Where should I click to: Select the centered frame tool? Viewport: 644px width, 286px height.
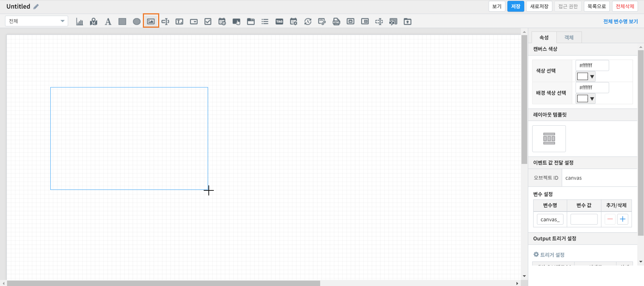350,21
